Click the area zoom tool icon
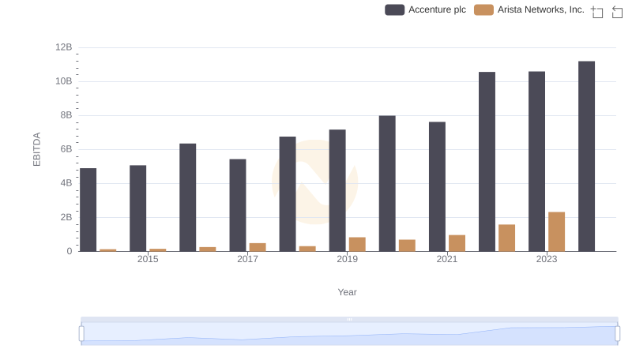This screenshot has width=632, height=364. coord(597,12)
